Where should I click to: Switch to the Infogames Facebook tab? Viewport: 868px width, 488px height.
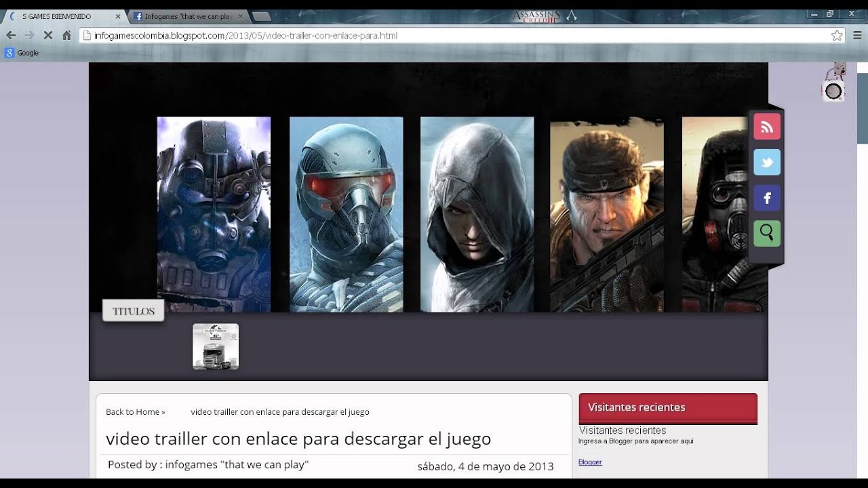(188, 16)
